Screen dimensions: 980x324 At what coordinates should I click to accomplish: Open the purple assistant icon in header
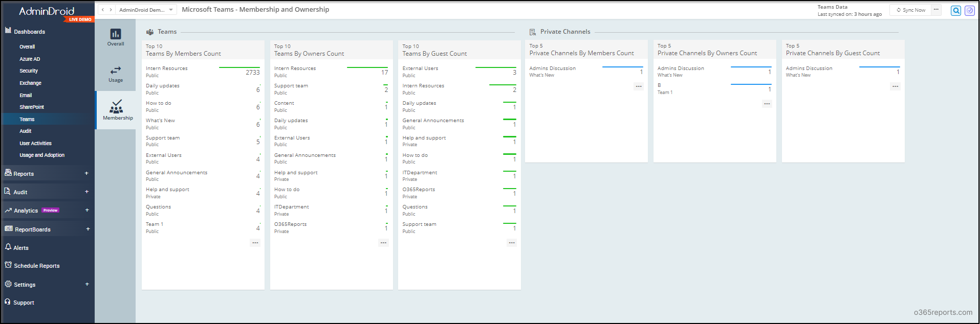pos(969,10)
